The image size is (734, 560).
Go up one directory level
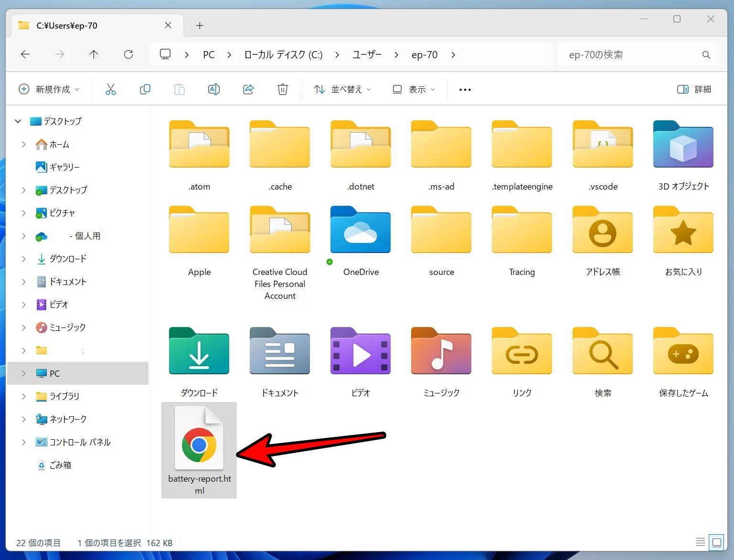coord(94,54)
